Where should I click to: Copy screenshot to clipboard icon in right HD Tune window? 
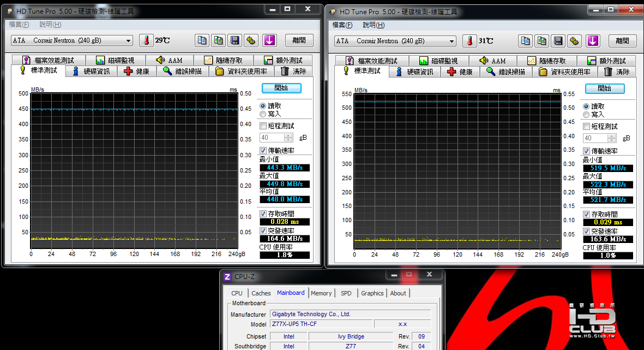541,41
